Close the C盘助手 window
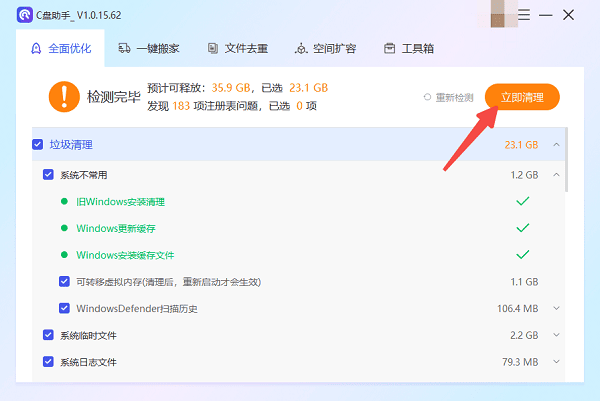The height and width of the screenshot is (401, 600). pos(569,15)
